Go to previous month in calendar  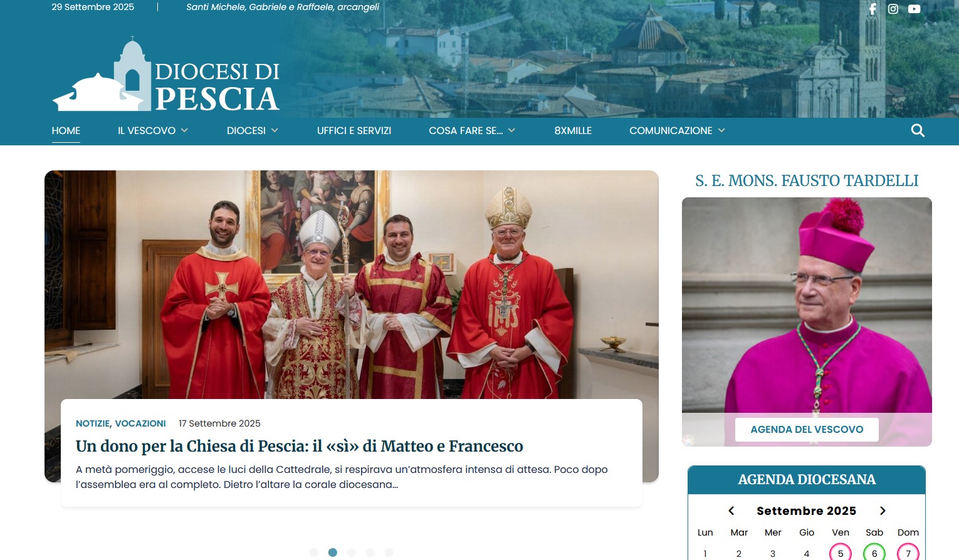[731, 511]
